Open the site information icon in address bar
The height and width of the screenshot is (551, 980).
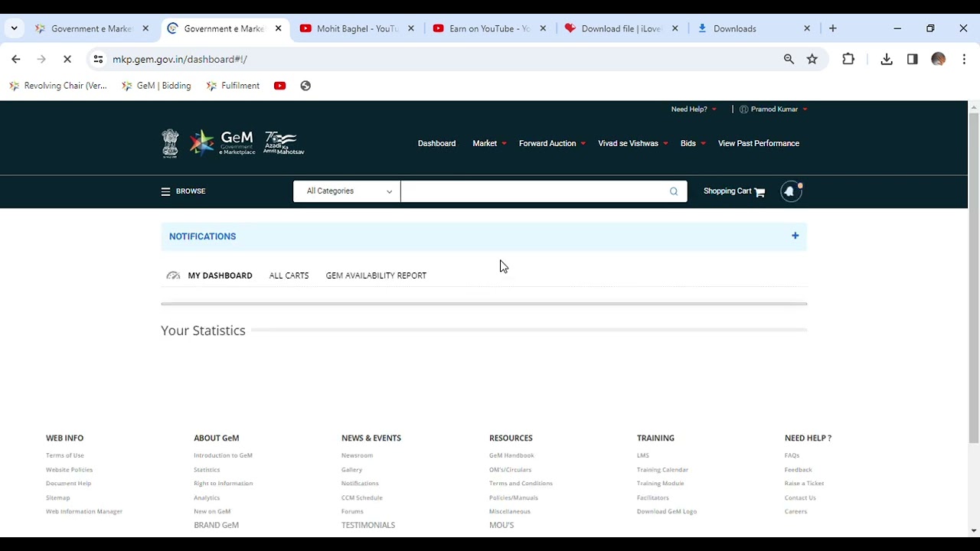point(98,59)
